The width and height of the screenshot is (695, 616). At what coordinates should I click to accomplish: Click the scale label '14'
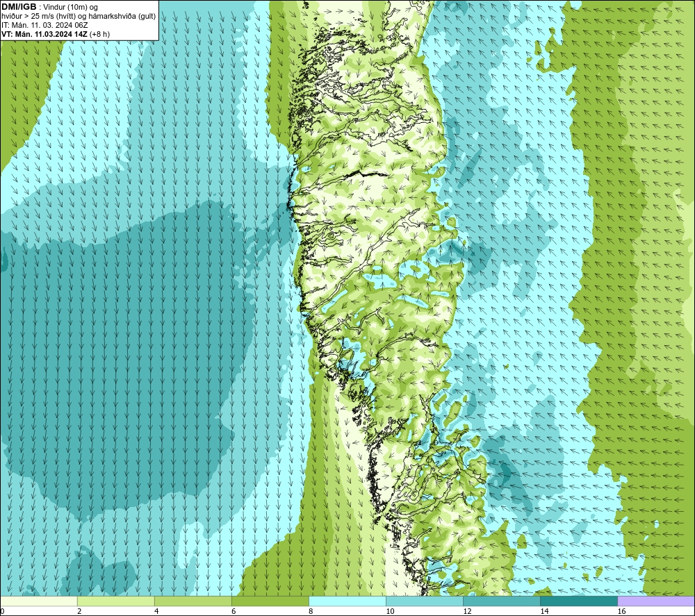coord(544,611)
